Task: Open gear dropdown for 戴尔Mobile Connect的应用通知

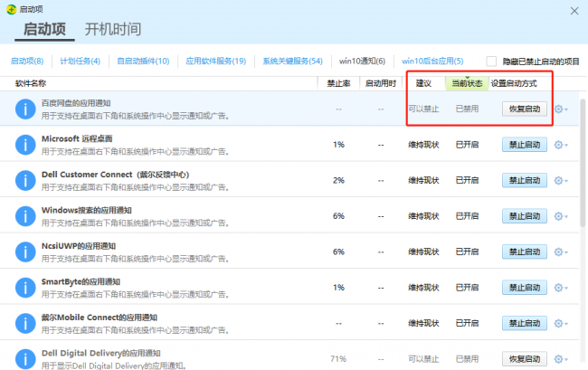Action: pos(561,323)
